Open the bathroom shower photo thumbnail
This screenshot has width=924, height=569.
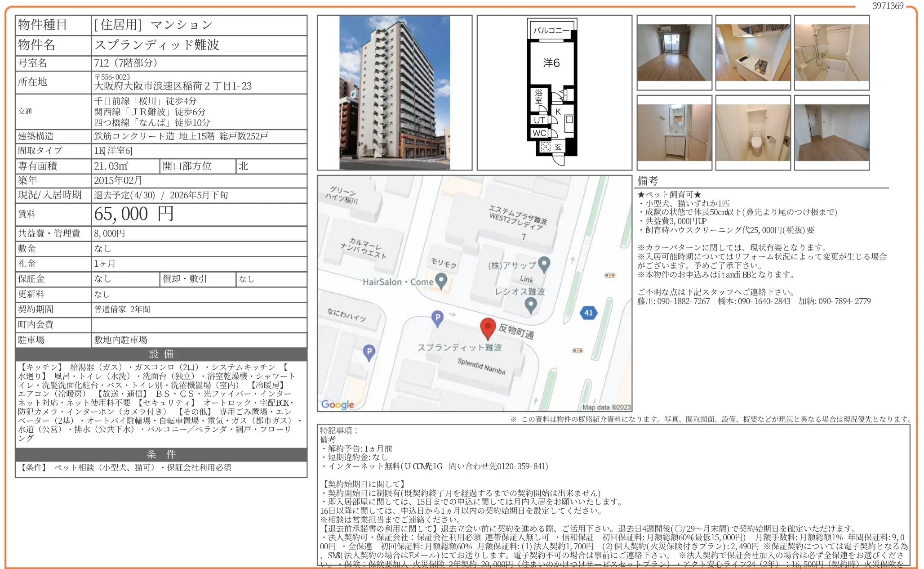(x=831, y=53)
